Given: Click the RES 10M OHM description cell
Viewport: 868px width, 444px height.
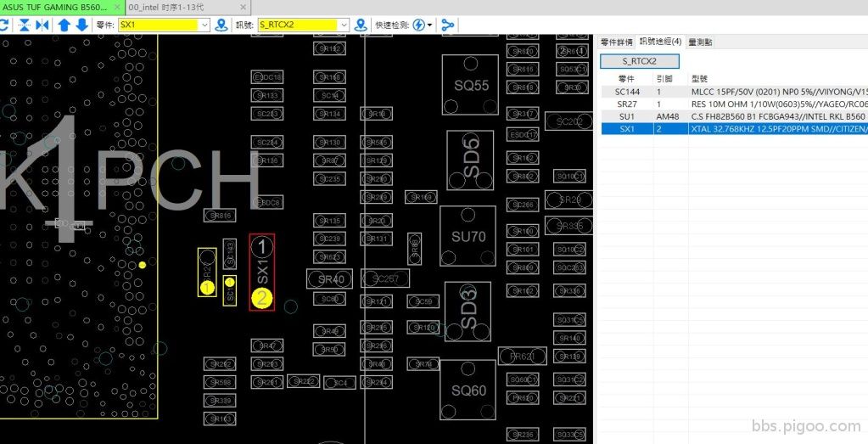Looking at the screenshot, I should pyautogui.click(x=778, y=104).
